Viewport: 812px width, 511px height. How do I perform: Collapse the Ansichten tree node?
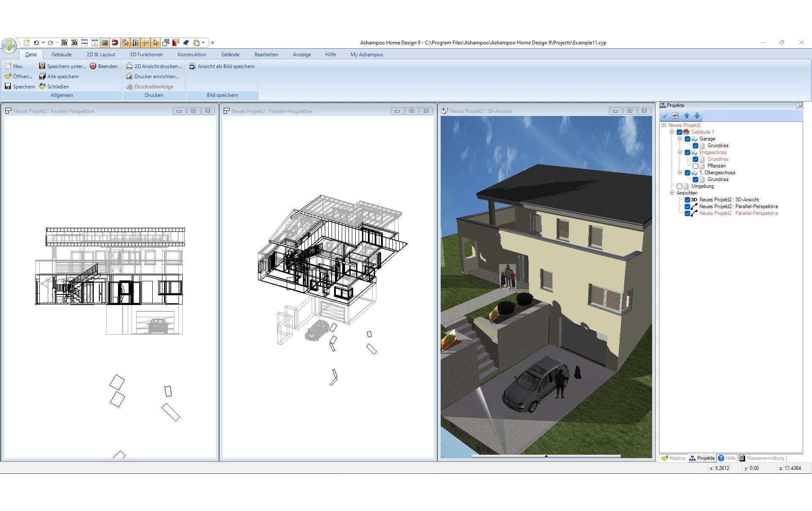tap(672, 193)
